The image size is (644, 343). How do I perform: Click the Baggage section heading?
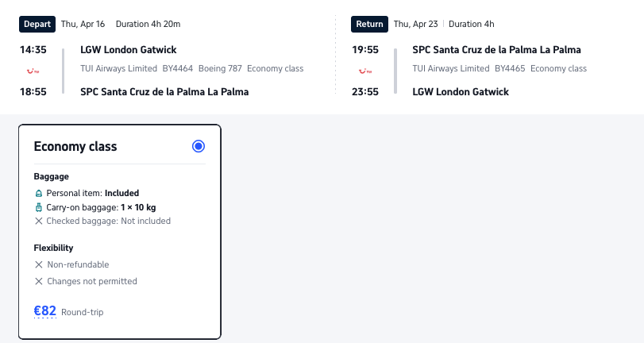tap(52, 176)
